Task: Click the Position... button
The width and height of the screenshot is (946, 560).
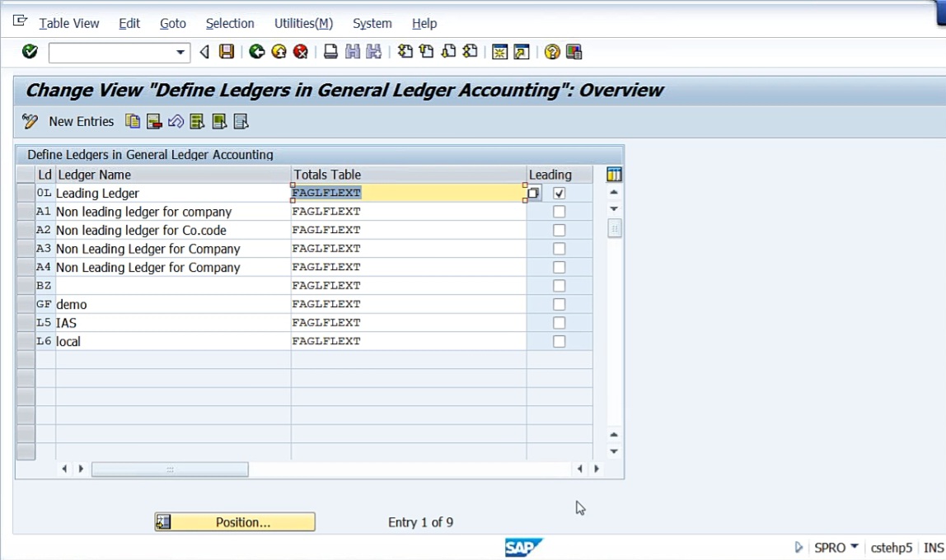Action: [x=235, y=522]
